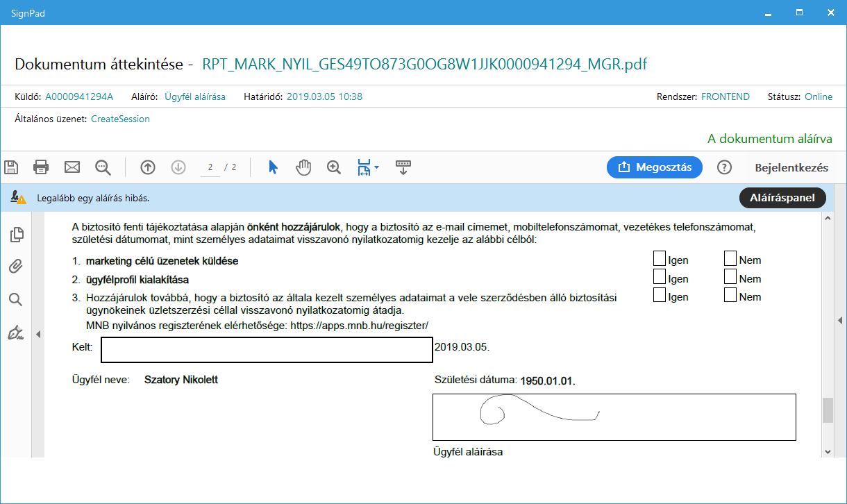Click the Save document icon
Viewport: 847px width, 504px height.
pos(11,167)
